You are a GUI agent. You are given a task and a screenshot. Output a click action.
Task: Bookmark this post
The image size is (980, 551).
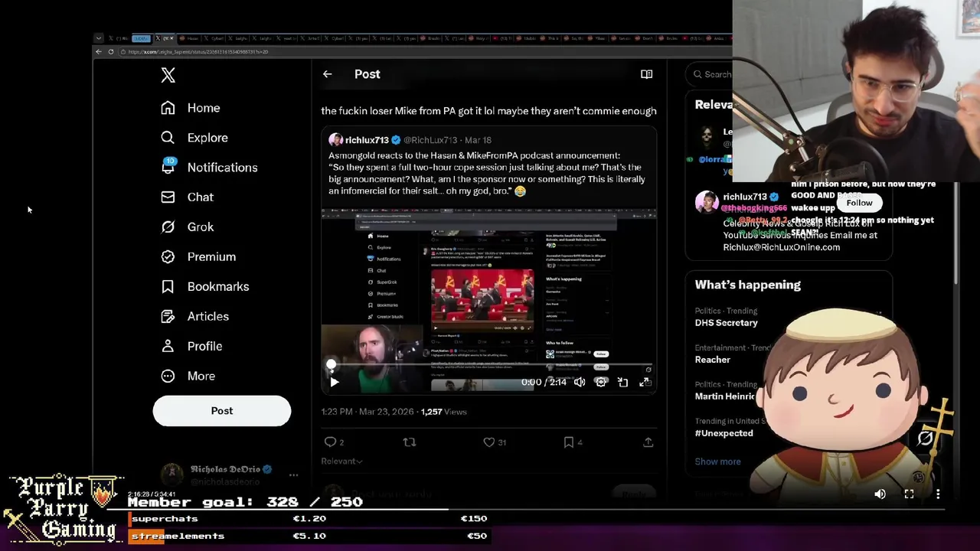click(569, 442)
